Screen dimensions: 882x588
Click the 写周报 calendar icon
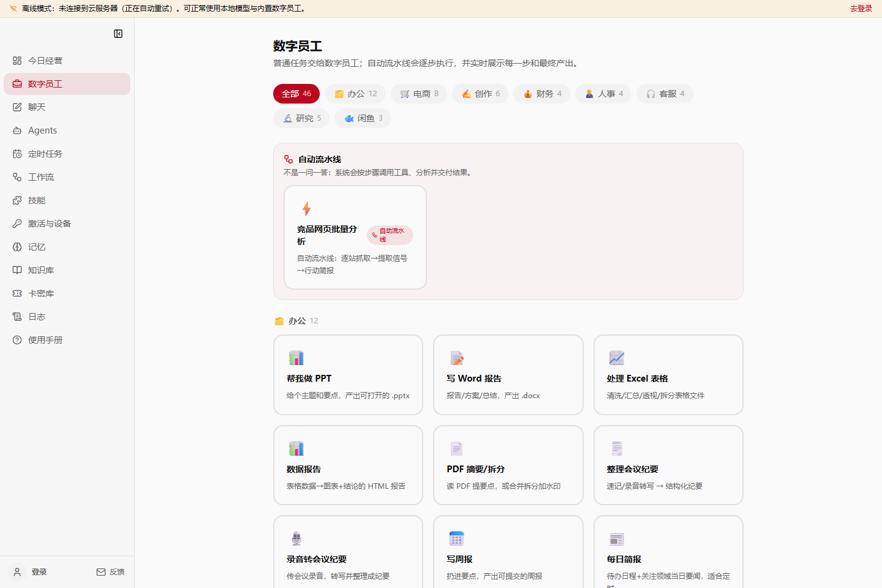click(457, 538)
